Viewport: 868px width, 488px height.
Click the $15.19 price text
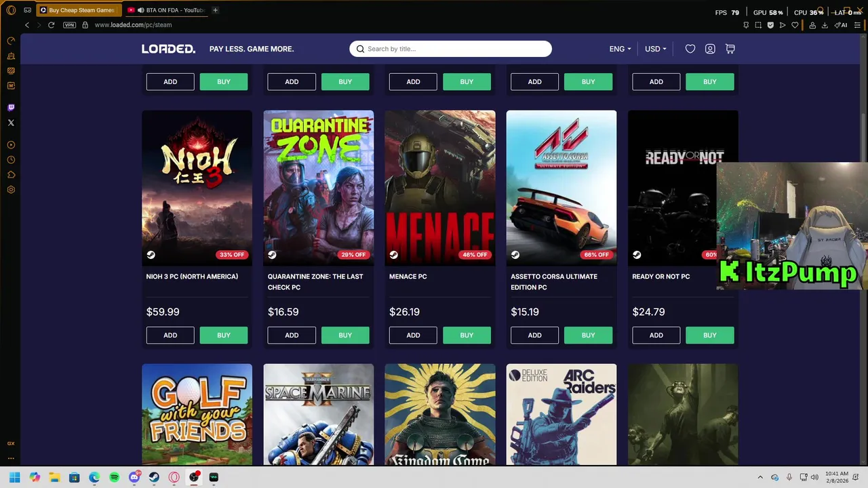(525, 312)
